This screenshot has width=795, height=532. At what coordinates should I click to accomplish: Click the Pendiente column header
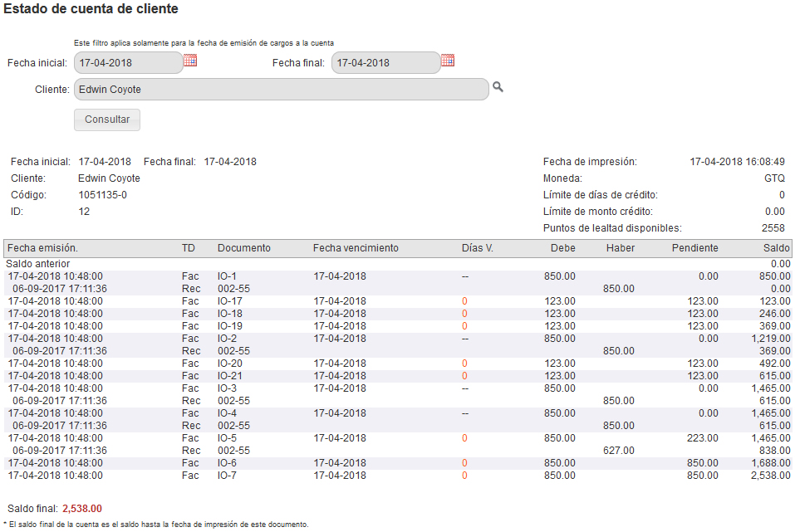tap(695, 248)
